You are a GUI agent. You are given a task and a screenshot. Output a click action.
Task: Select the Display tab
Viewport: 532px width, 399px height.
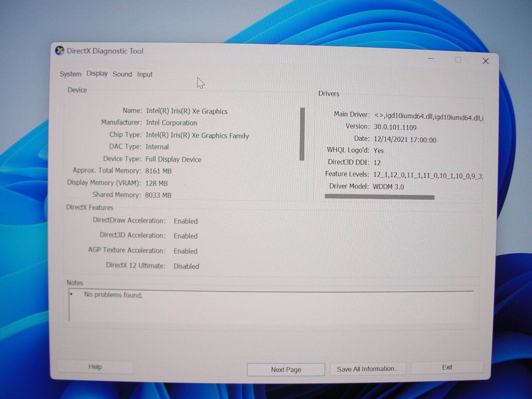click(x=97, y=73)
